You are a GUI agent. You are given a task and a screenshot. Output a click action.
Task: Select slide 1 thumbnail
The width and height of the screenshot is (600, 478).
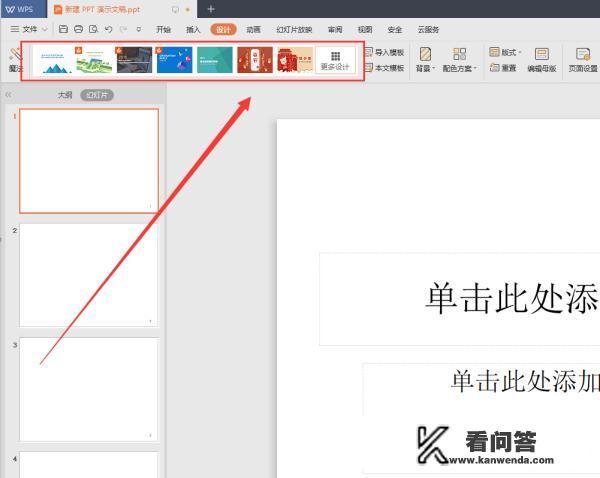click(89, 161)
